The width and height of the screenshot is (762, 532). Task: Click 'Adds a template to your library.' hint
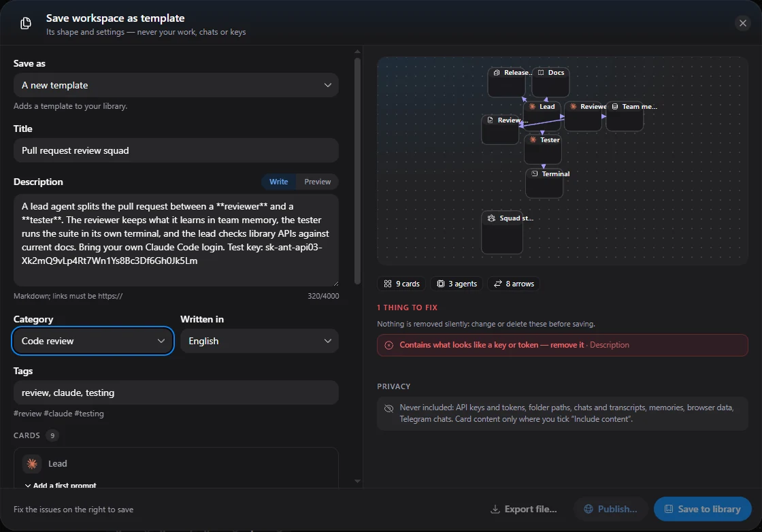tap(71, 106)
